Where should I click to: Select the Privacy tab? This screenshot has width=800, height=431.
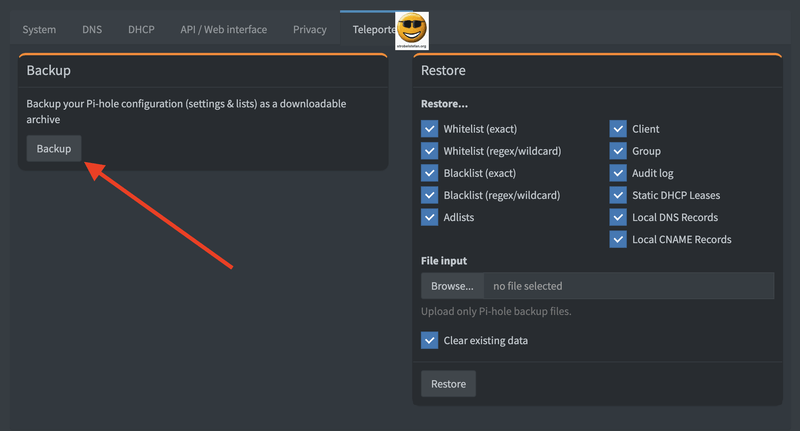[x=309, y=30]
